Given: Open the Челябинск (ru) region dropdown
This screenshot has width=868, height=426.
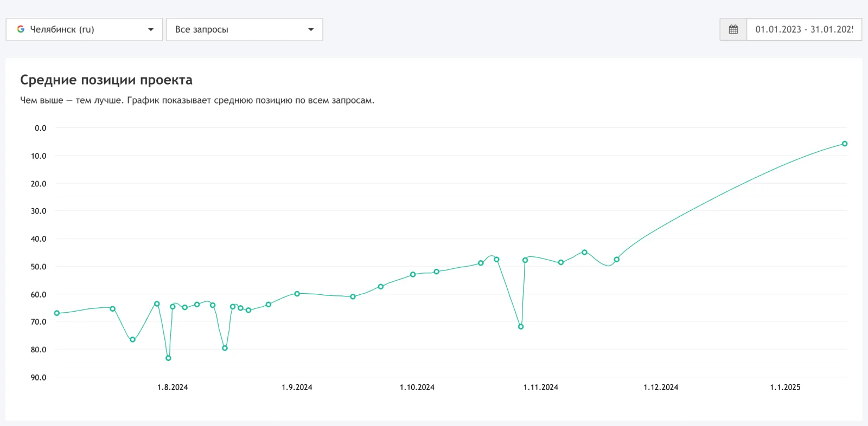Looking at the screenshot, I should click(x=84, y=29).
